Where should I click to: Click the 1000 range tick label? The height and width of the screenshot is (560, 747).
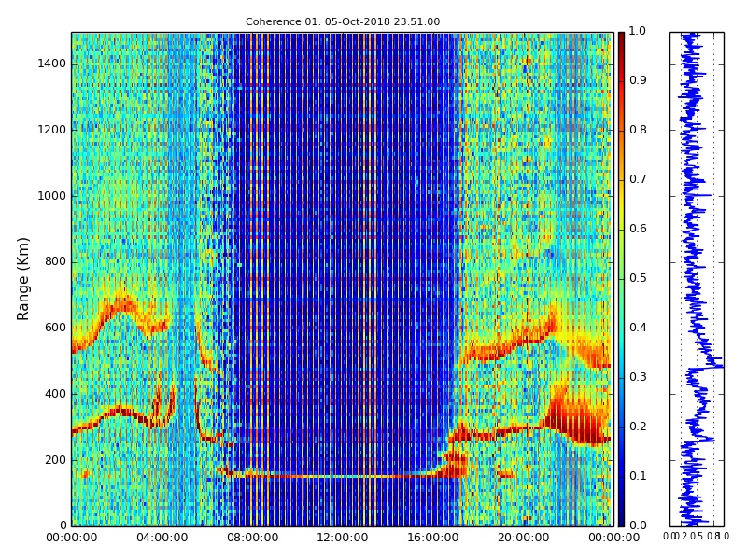click(52, 196)
